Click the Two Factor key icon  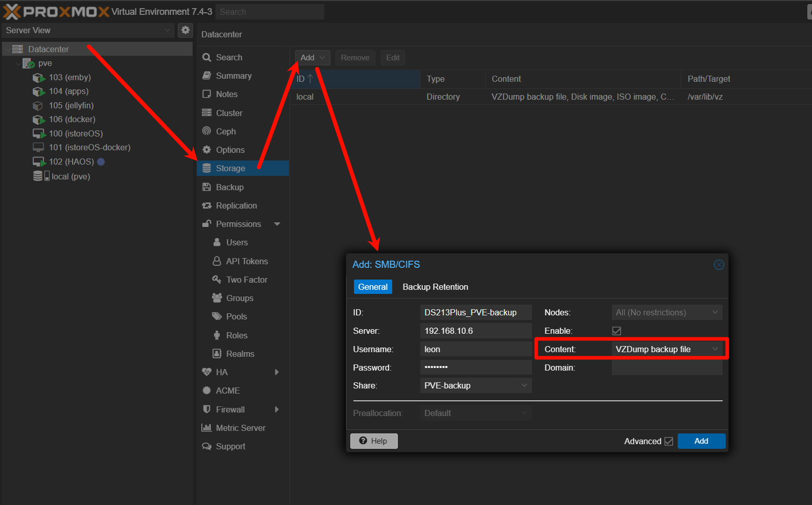coord(217,280)
